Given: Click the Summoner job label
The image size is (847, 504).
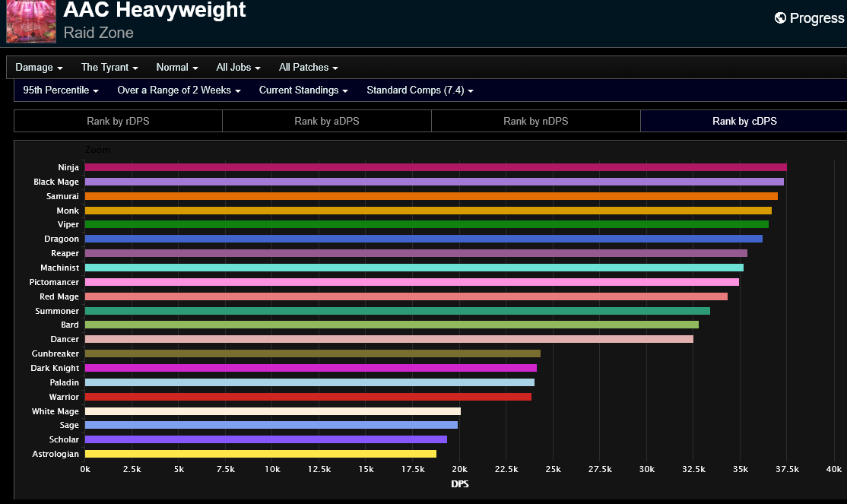Looking at the screenshot, I should coord(57,311).
